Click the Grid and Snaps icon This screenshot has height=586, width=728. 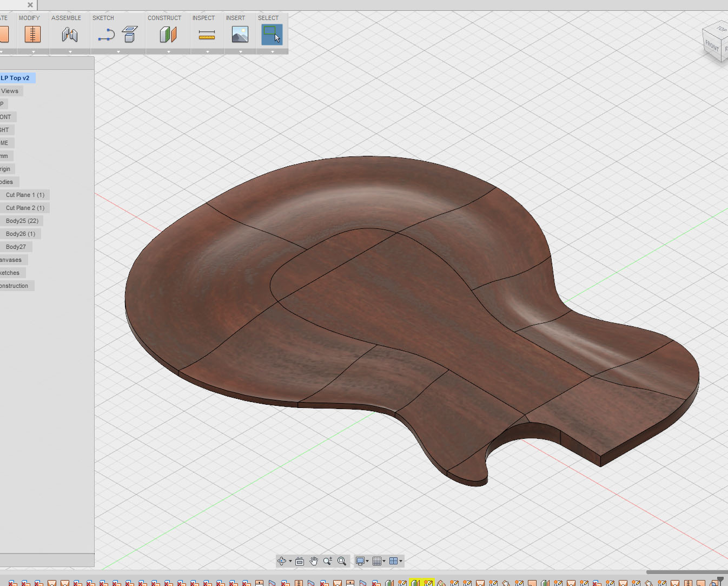click(377, 561)
